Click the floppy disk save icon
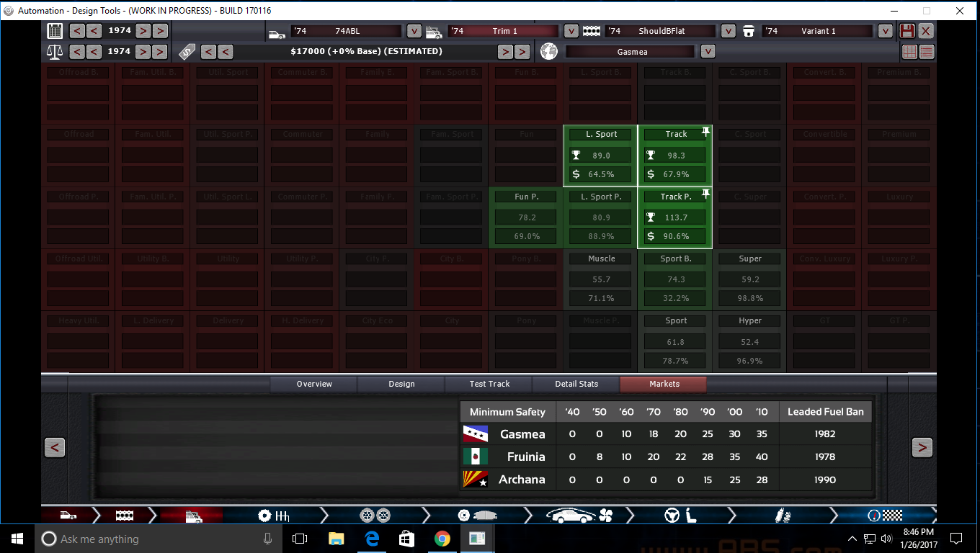 tap(907, 31)
